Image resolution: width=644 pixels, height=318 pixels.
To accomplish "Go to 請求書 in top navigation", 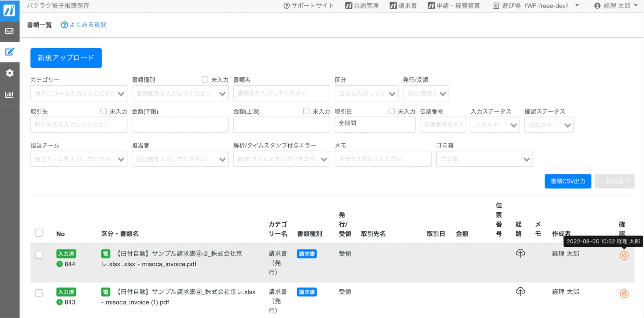I will point(403,6).
